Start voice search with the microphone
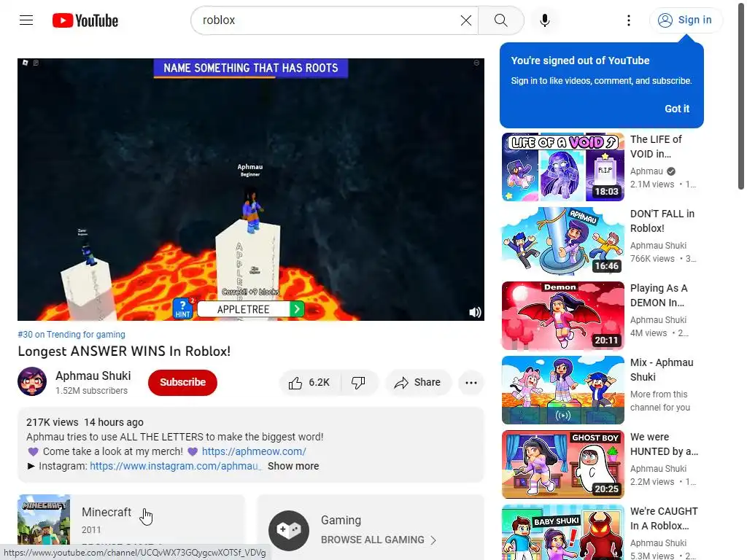The height and width of the screenshot is (560, 747). click(x=544, y=20)
